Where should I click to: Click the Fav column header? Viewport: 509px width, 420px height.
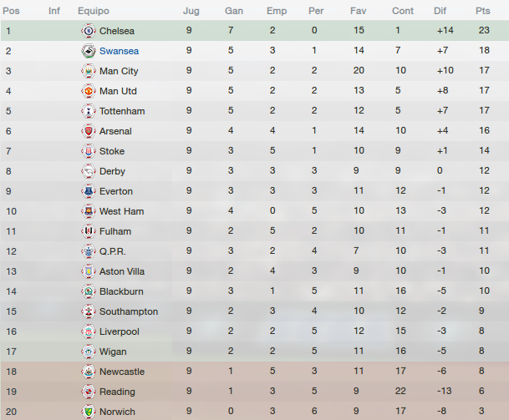point(358,11)
